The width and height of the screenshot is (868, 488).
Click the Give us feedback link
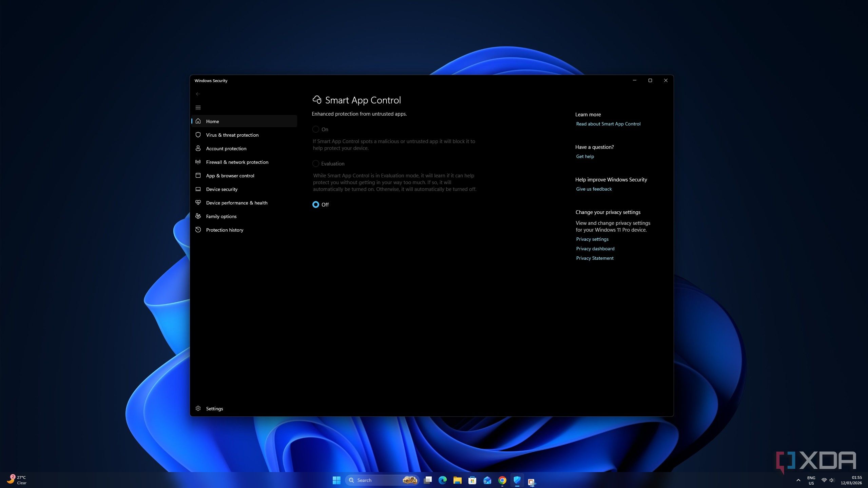pyautogui.click(x=594, y=189)
